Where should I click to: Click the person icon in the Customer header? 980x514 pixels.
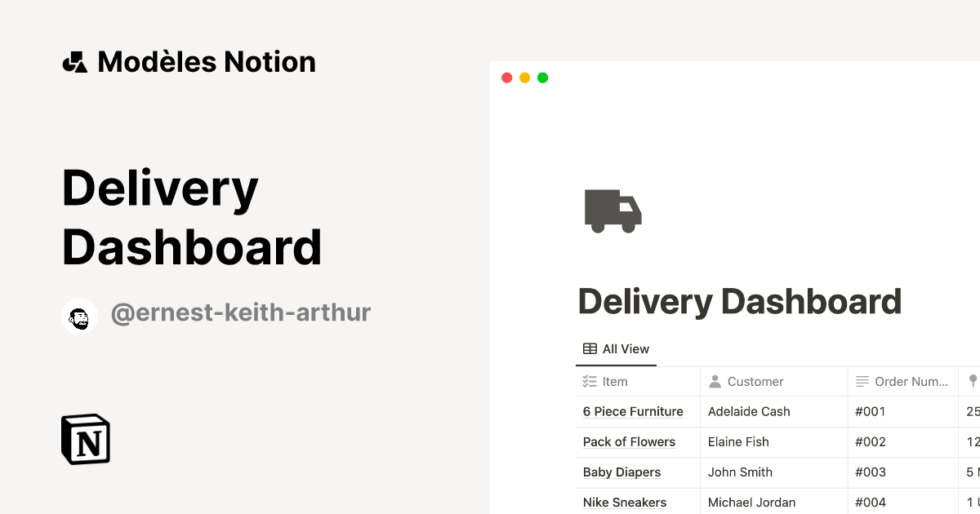click(715, 381)
